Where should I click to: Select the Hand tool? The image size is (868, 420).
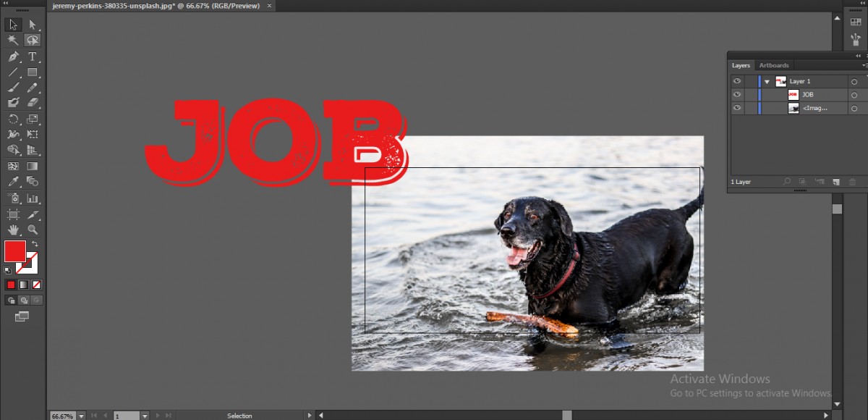(x=13, y=230)
